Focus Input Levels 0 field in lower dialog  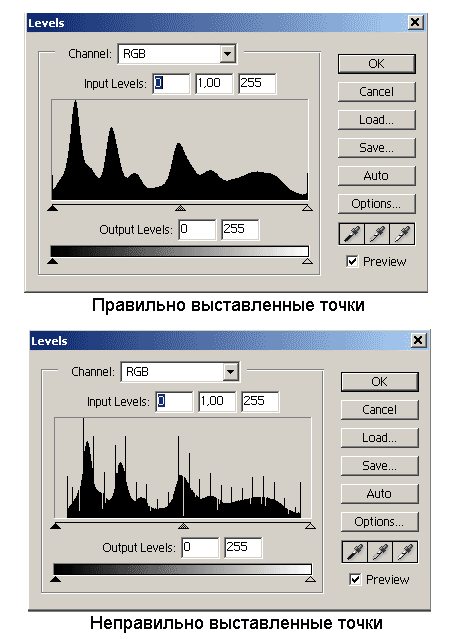coord(174,401)
